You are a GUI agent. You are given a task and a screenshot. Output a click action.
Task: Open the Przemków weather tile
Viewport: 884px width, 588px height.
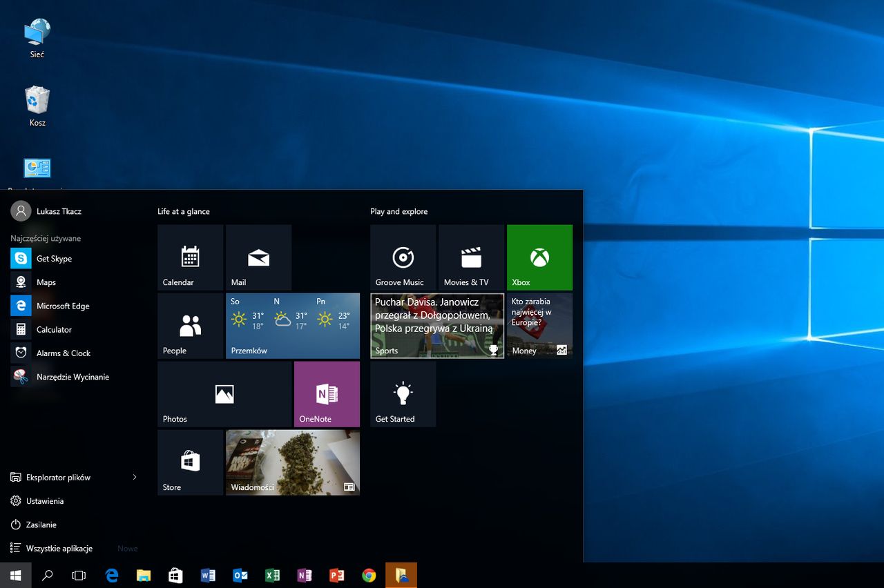(x=293, y=326)
